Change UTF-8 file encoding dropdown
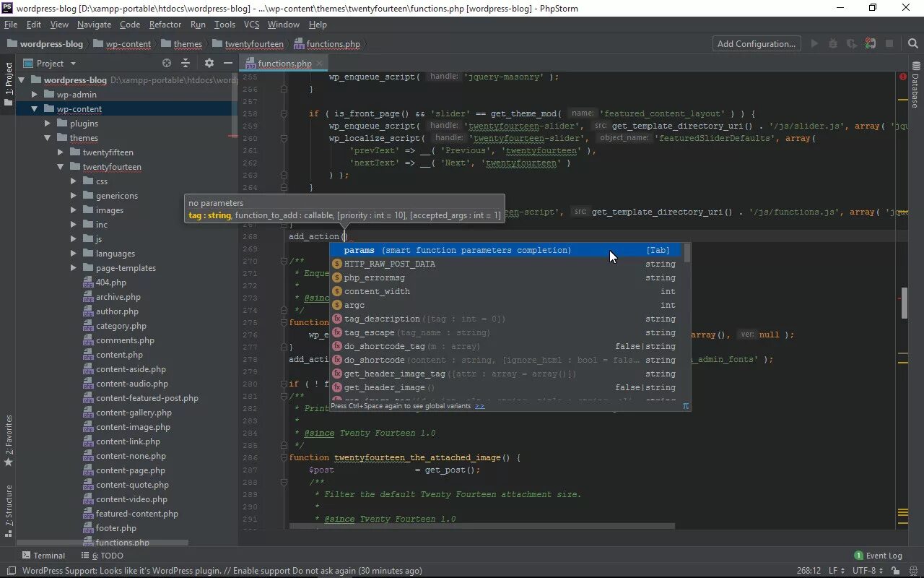 point(867,570)
